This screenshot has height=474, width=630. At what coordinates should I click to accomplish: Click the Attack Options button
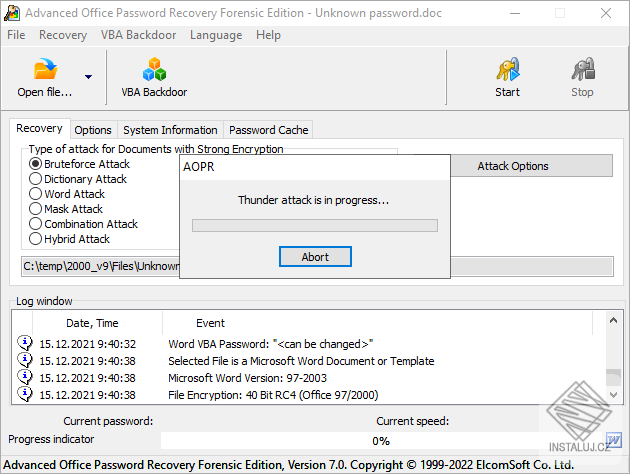[x=513, y=166]
